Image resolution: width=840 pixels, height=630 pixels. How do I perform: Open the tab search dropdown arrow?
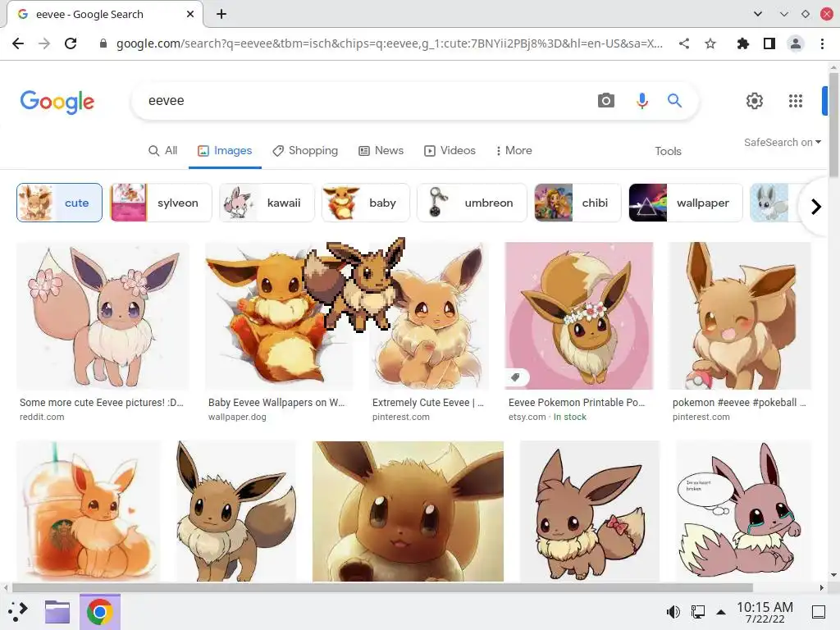[x=757, y=14]
